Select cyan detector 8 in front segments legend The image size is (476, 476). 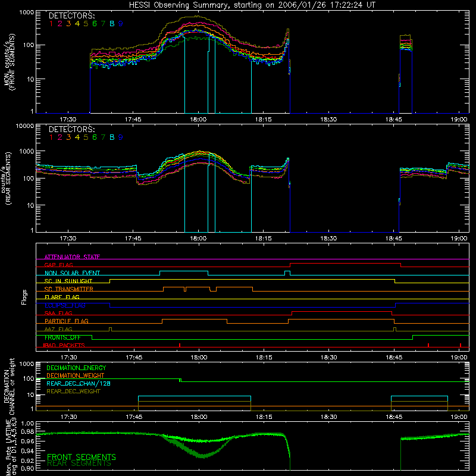[112, 24]
